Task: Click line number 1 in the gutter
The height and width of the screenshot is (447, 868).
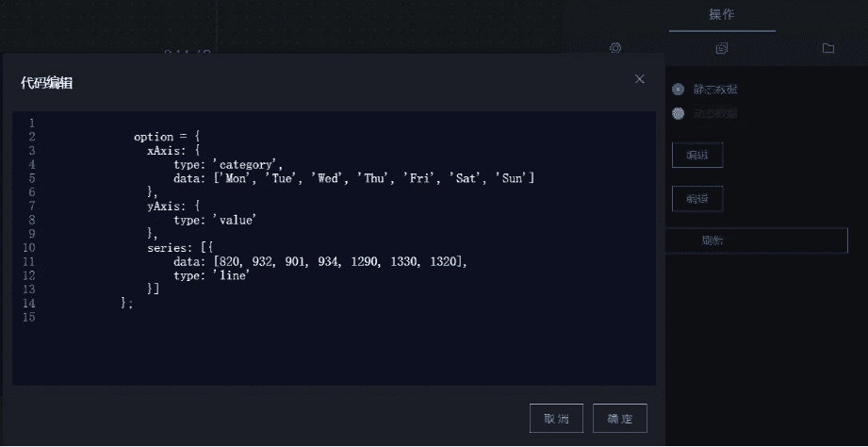Action: coord(32,123)
